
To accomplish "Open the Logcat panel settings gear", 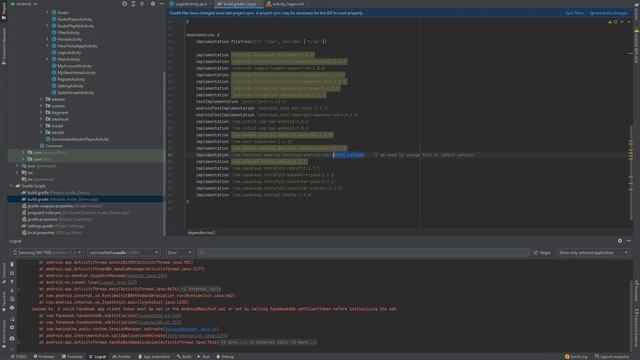I will [620, 241].
